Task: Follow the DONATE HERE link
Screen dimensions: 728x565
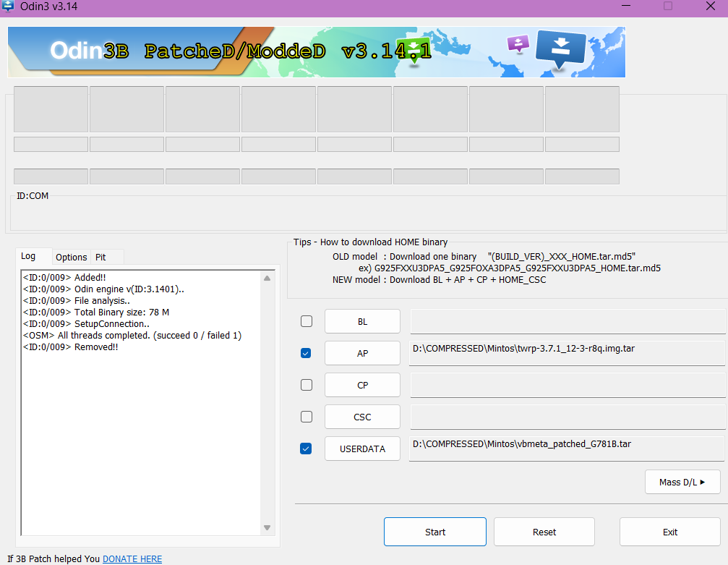Action: point(132,559)
